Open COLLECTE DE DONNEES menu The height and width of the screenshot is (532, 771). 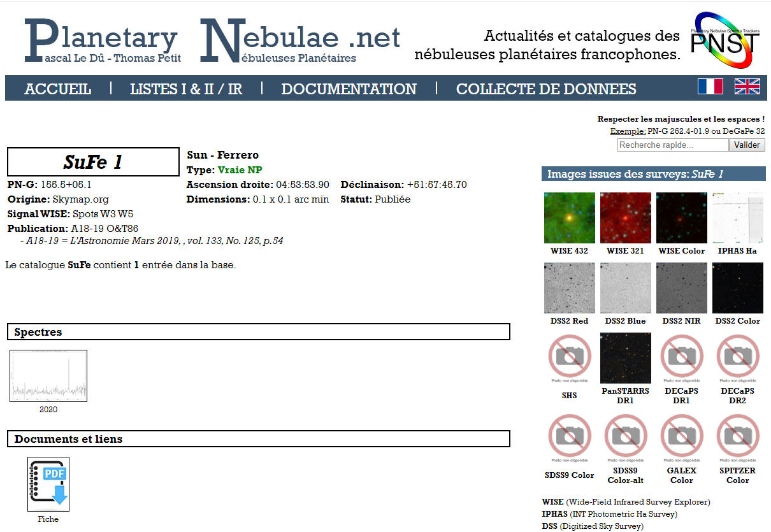(546, 89)
